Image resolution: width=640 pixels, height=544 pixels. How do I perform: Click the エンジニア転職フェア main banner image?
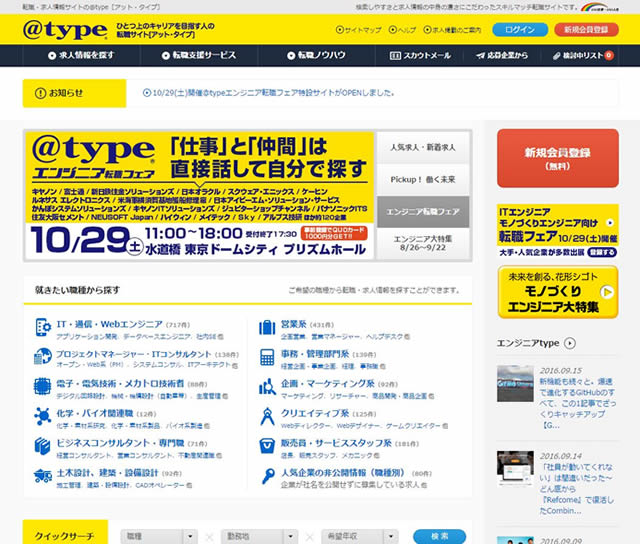(200, 195)
